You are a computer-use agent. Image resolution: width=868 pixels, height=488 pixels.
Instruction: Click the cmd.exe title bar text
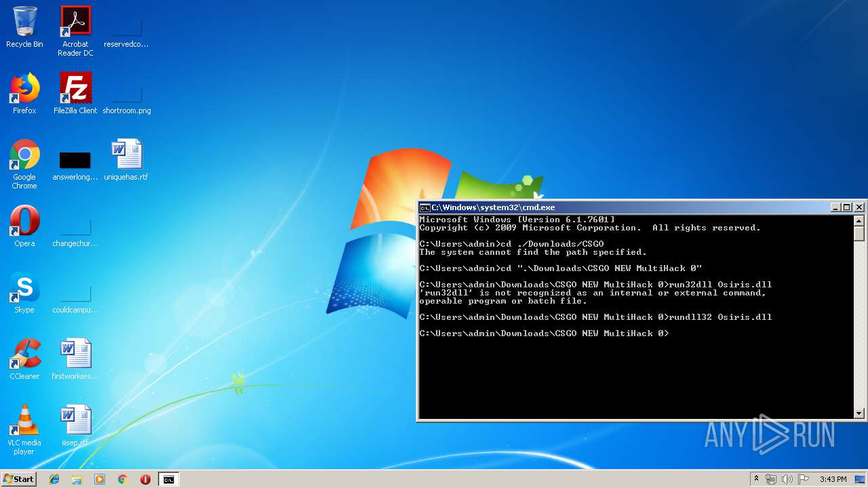493,207
